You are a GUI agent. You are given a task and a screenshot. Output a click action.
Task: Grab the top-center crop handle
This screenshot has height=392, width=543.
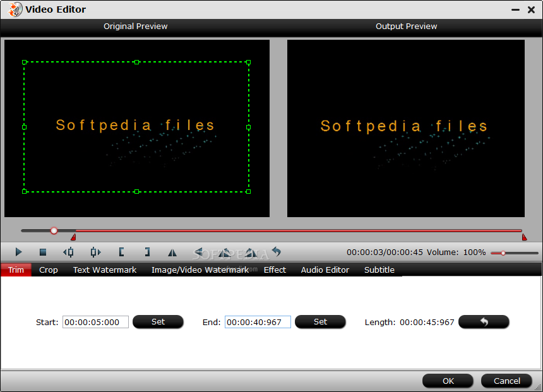click(137, 62)
